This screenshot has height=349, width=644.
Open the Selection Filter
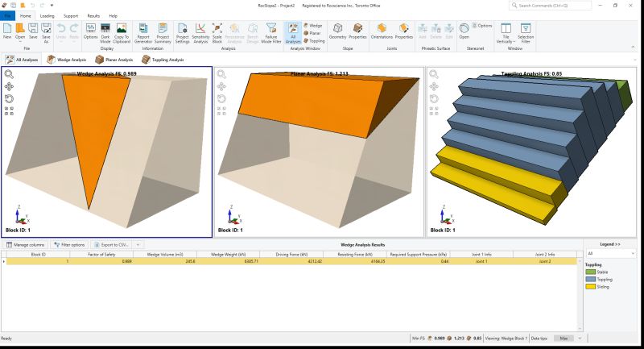click(x=526, y=33)
